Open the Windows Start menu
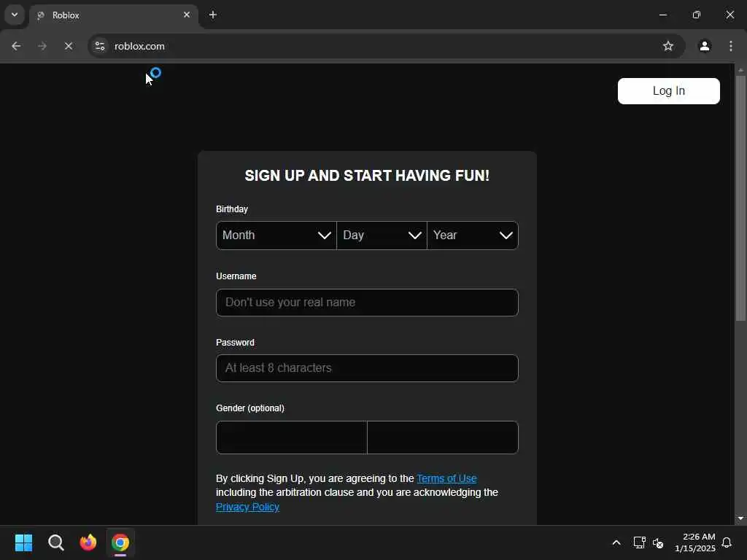The image size is (747, 560). pos(23,542)
